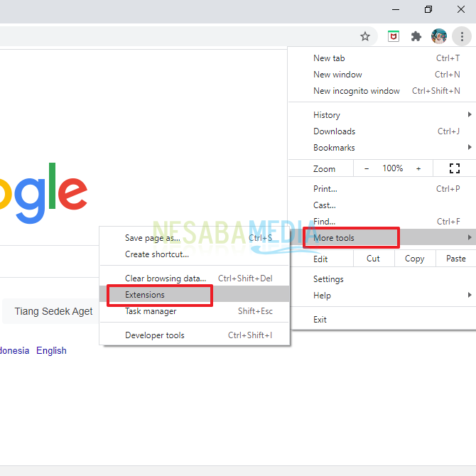Increase zoom with the plus button

point(418,168)
